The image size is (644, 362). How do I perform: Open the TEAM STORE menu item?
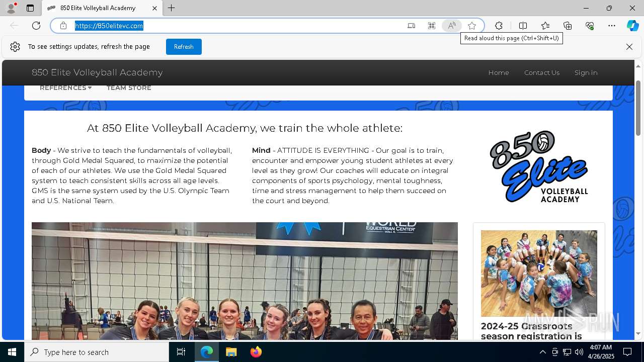tap(129, 88)
